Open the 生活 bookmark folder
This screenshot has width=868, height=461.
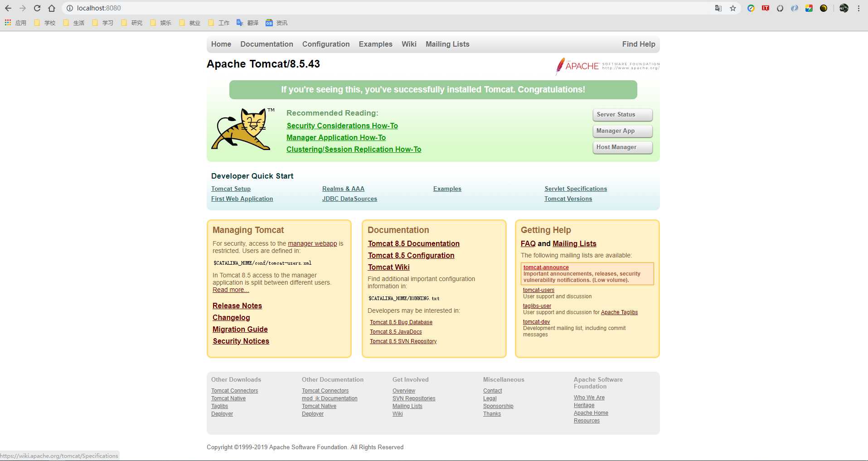(74, 23)
